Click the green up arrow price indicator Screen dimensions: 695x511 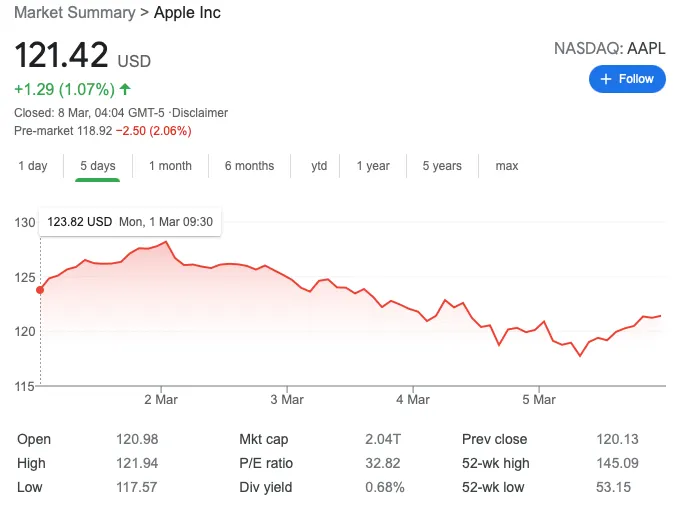coord(125,89)
